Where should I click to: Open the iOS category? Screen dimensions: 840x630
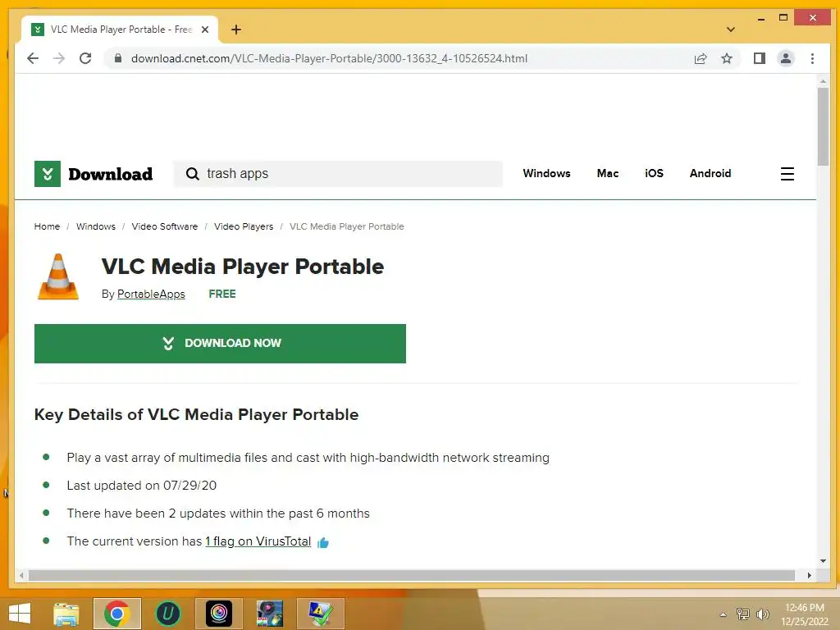click(654, 173)
